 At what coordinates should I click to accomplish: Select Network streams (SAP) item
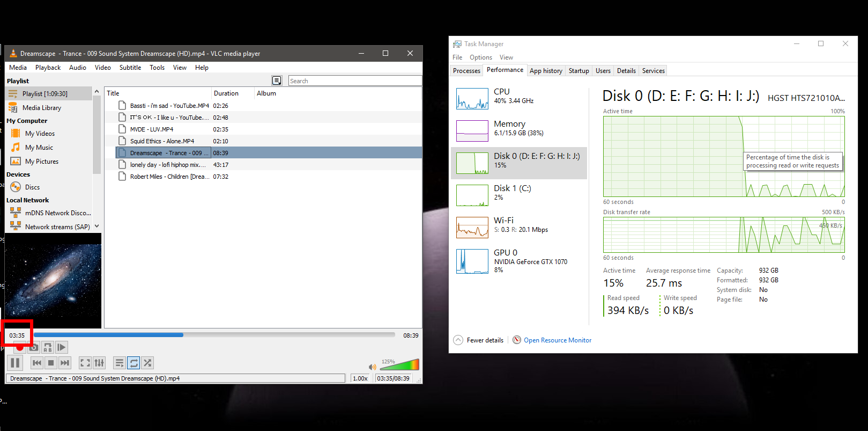49,227
